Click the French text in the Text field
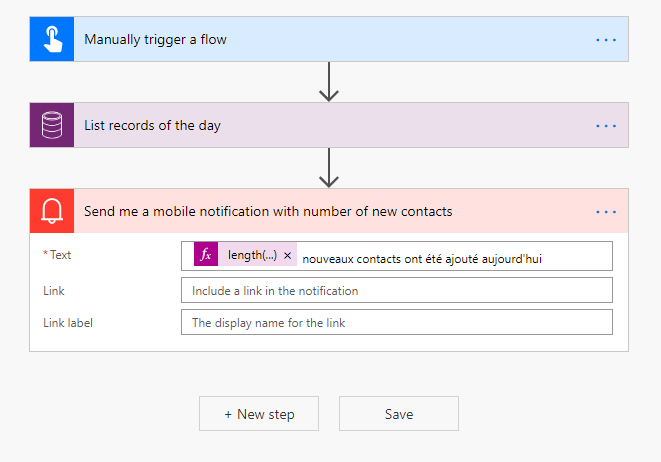The height and width of the screenshot is (462, 661). 421,257
